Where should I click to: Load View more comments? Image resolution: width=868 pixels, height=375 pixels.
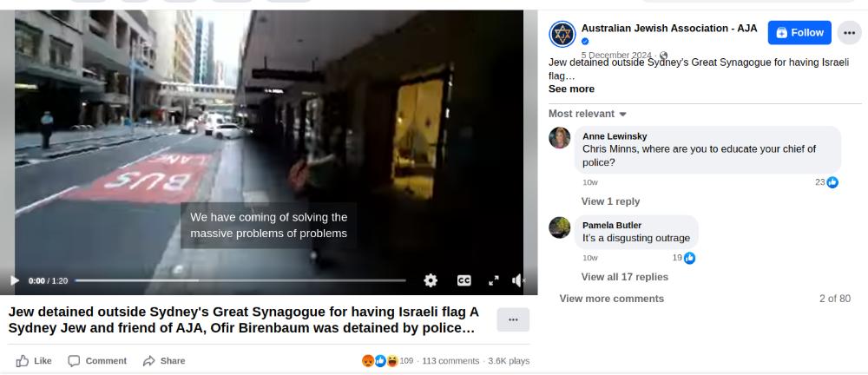coord(612,299)
